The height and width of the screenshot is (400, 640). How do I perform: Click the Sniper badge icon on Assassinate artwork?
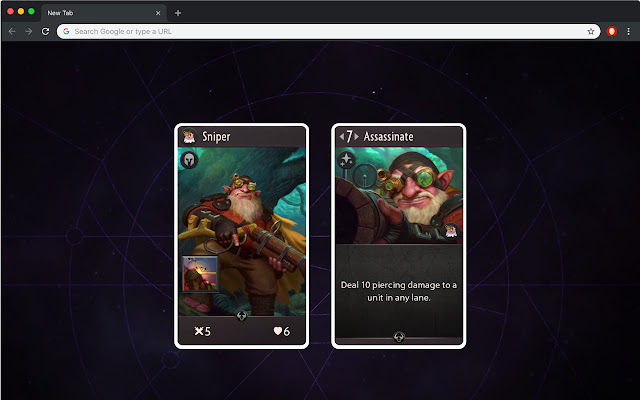click(451, 231)
